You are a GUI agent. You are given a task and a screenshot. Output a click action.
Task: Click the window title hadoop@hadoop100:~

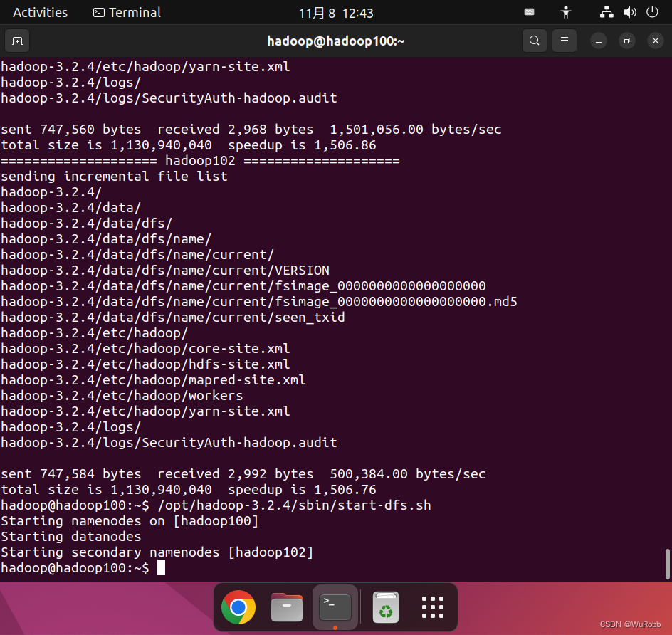pyautogui.click(x=335, y=41)
